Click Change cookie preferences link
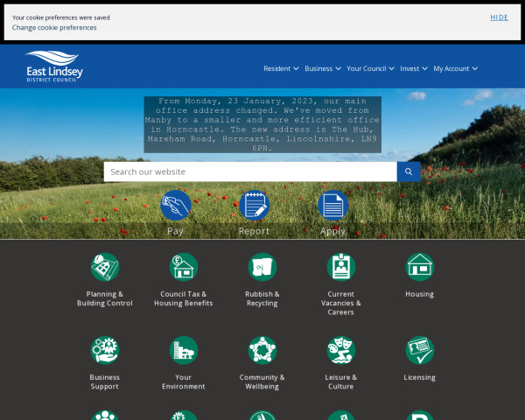Viewport: 525px width, 420px height. pyautogui.click(x=54, y=28)
